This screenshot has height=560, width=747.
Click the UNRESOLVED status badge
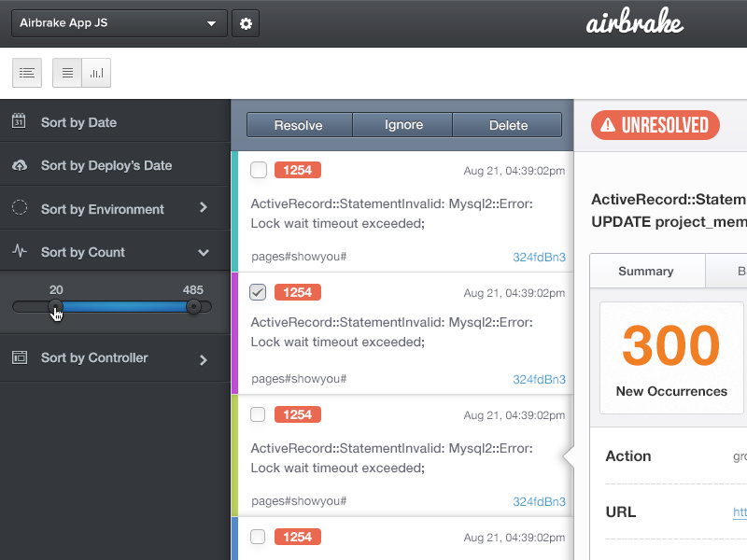(x=655, y=124)
